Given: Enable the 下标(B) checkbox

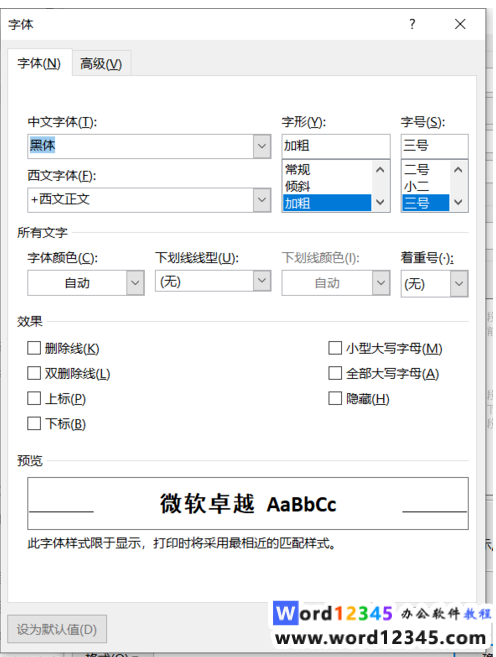Looking at the screenshot, I should tap(34, 423).
